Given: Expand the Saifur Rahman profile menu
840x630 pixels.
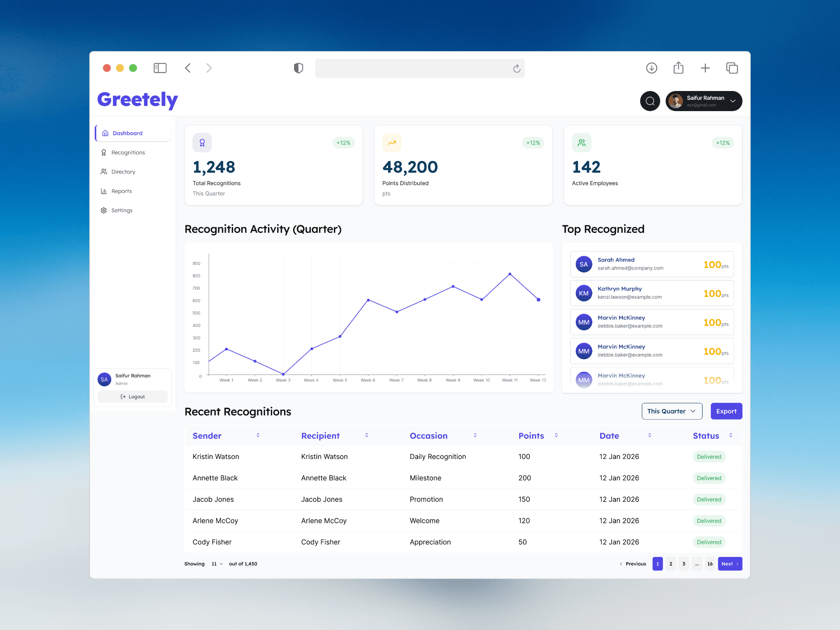Looking at the screenshot, I should click(x=733, y=101).
